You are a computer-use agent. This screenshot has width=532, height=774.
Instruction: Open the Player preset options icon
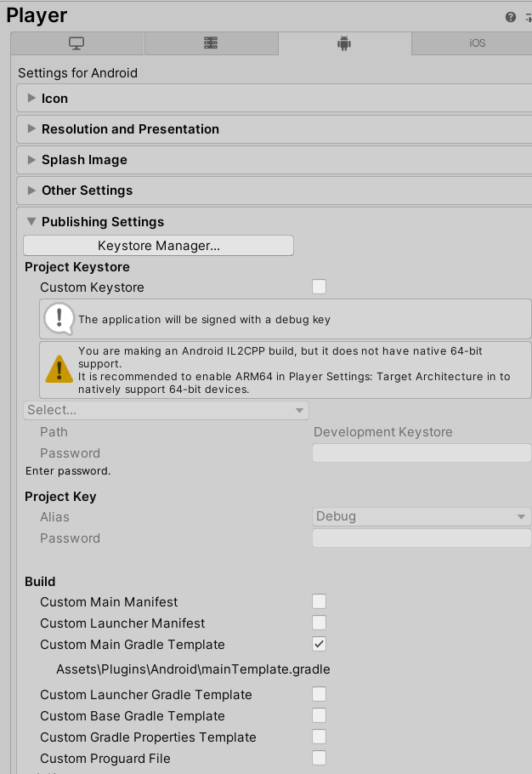coord(529,18)
